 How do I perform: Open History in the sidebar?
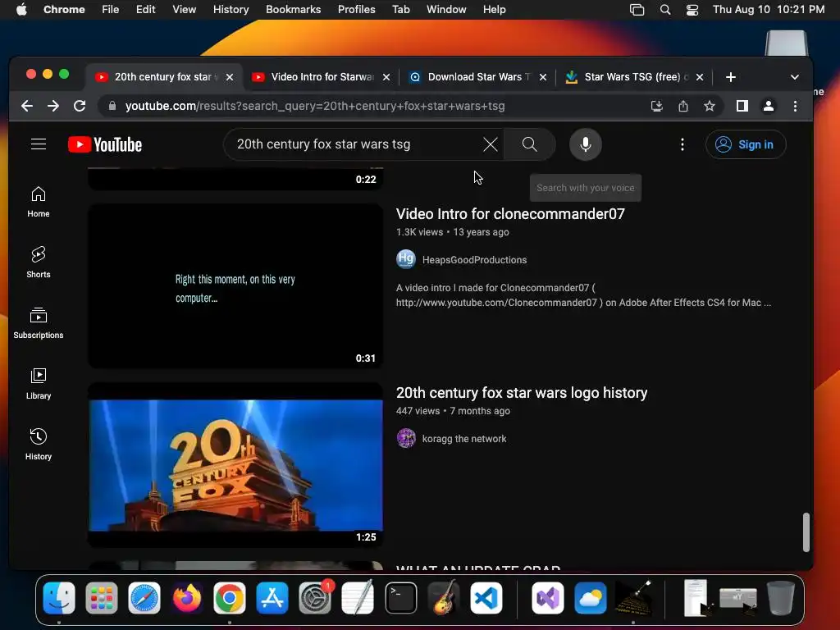(x=39, y=445)
